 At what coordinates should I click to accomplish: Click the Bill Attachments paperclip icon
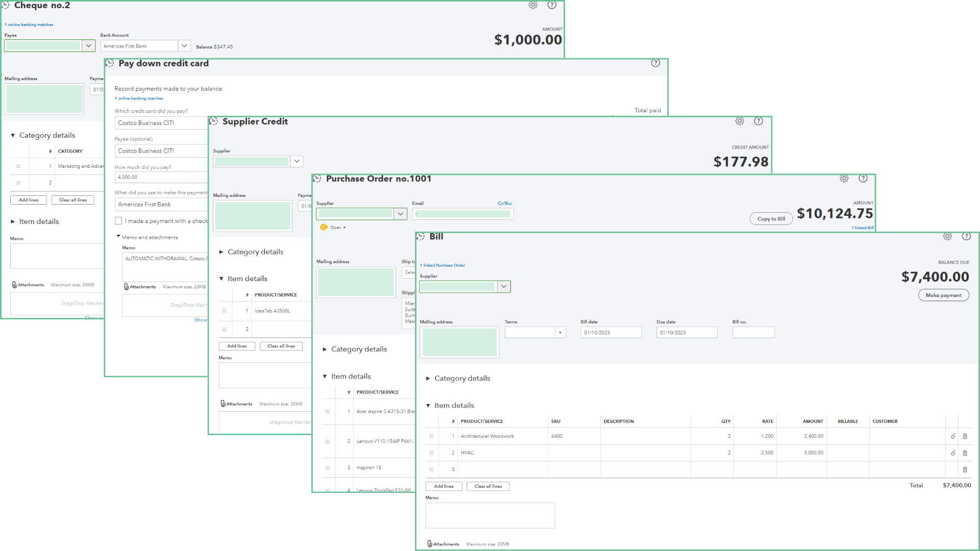(x=430, y=544)
